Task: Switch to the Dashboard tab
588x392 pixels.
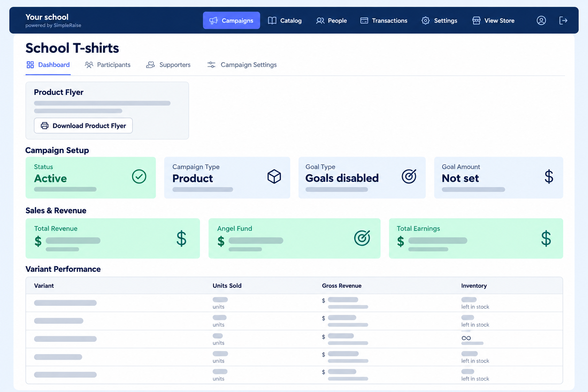Action: [x=48, y=65]
